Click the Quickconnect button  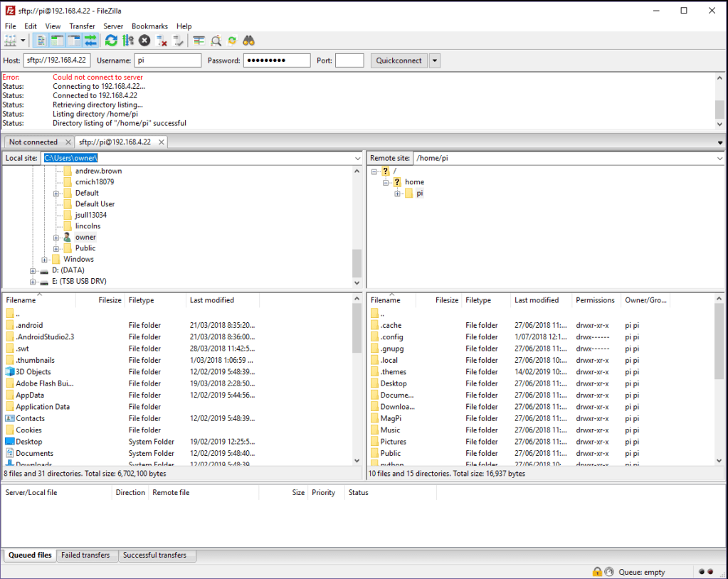[399, 60]
